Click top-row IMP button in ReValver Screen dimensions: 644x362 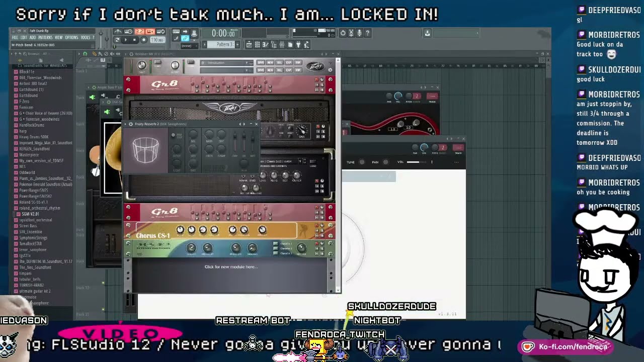[298, 62]
